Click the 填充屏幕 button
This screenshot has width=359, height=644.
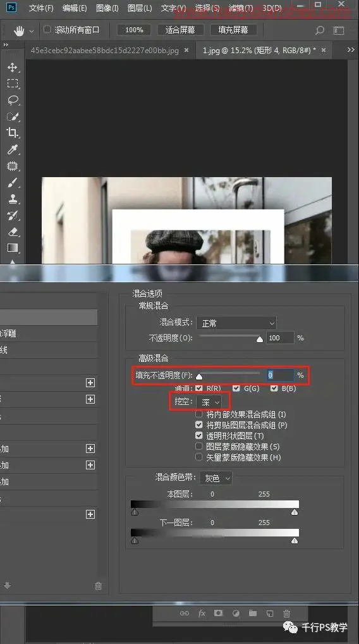[x=233, y=30]
